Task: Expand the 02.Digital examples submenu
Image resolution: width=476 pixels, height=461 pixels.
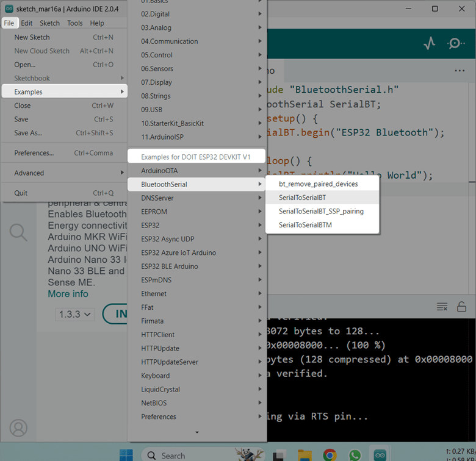Action: pyautogui.click(x=197, y=14)
